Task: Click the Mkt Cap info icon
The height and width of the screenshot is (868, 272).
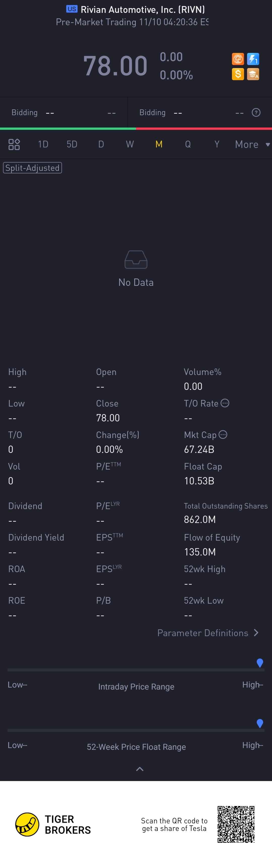Action: [x=223, y=435]
